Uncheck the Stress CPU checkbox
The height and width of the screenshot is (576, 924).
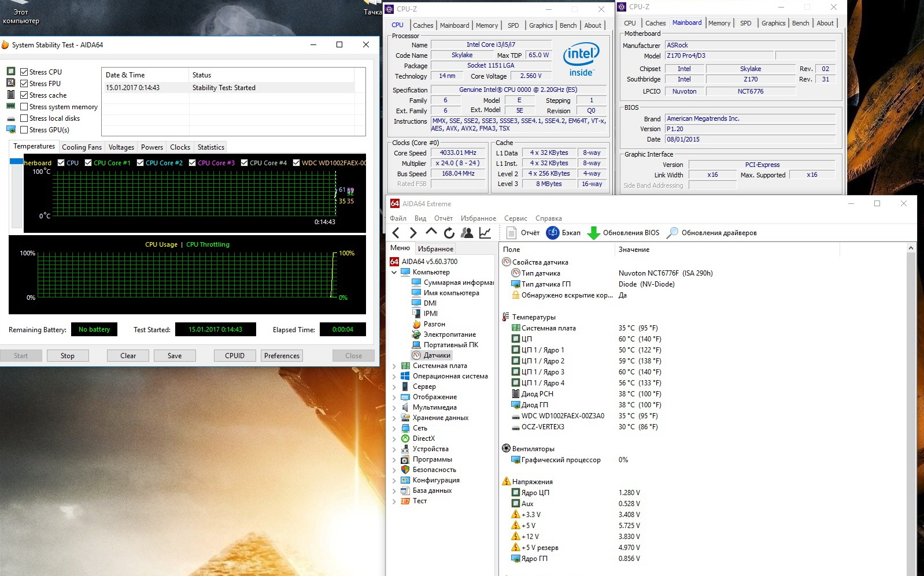pyautogui.click(x=24, y=72)
